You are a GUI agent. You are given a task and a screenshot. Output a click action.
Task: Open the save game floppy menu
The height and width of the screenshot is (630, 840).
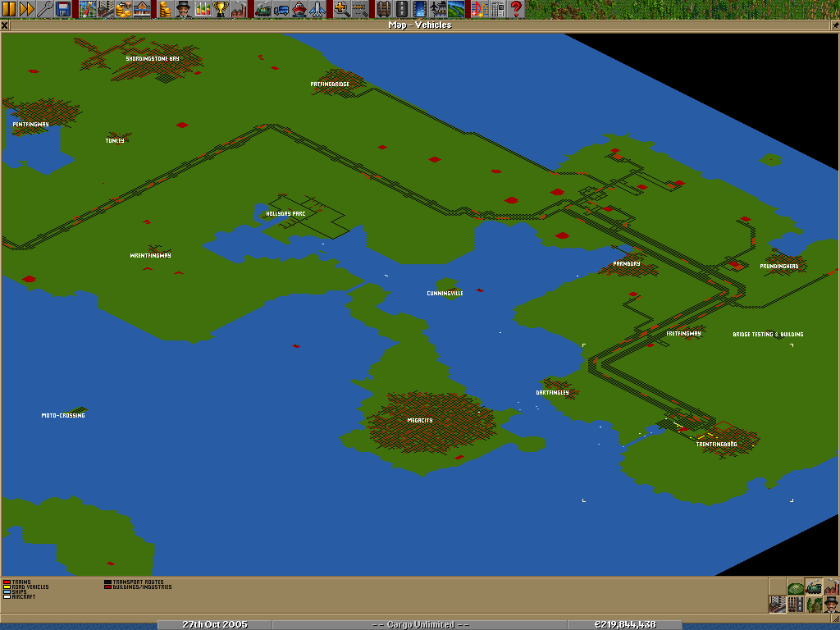(x=63, y=9)
